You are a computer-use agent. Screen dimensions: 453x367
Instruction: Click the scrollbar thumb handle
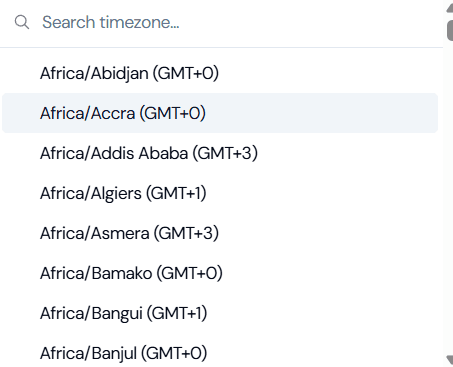point(450,30)
